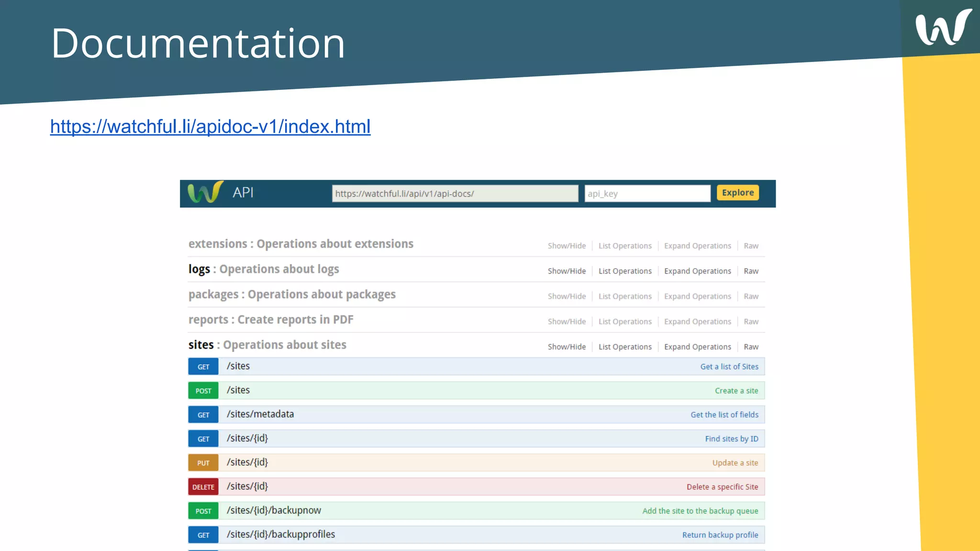Focus the api-docs URL input field
The image size is (980, 551).
coord(455,194)
